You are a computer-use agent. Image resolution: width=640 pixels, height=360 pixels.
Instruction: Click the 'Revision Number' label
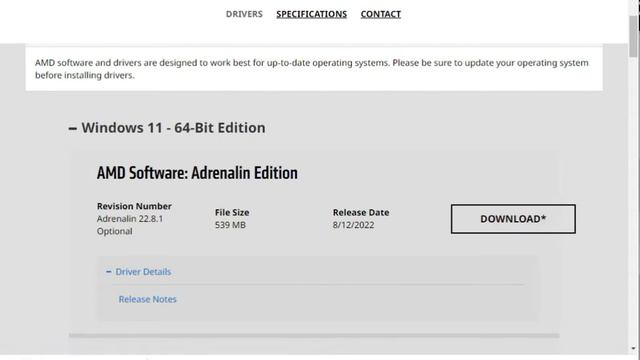click(x=134, y=206)
